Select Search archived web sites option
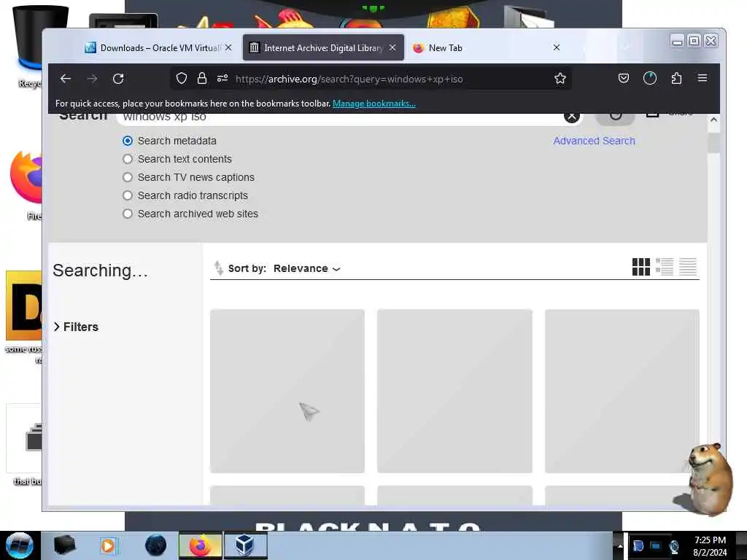 (128, 214)
